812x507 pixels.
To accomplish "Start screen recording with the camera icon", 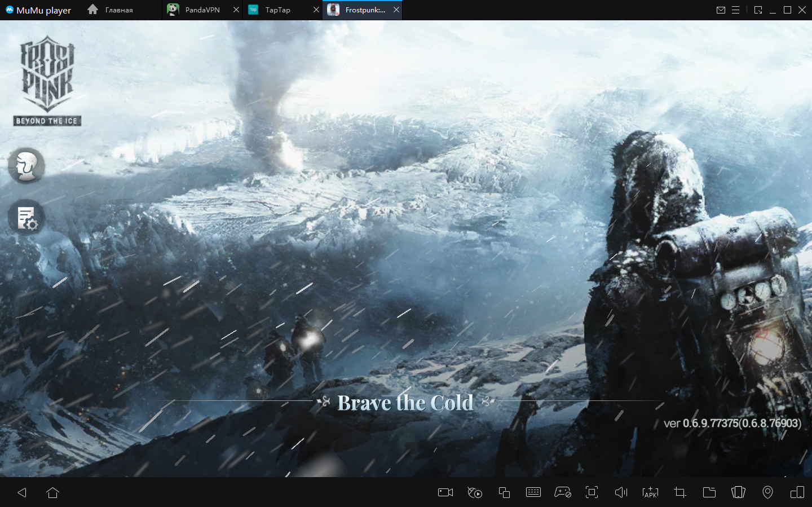I will [445, 492].
